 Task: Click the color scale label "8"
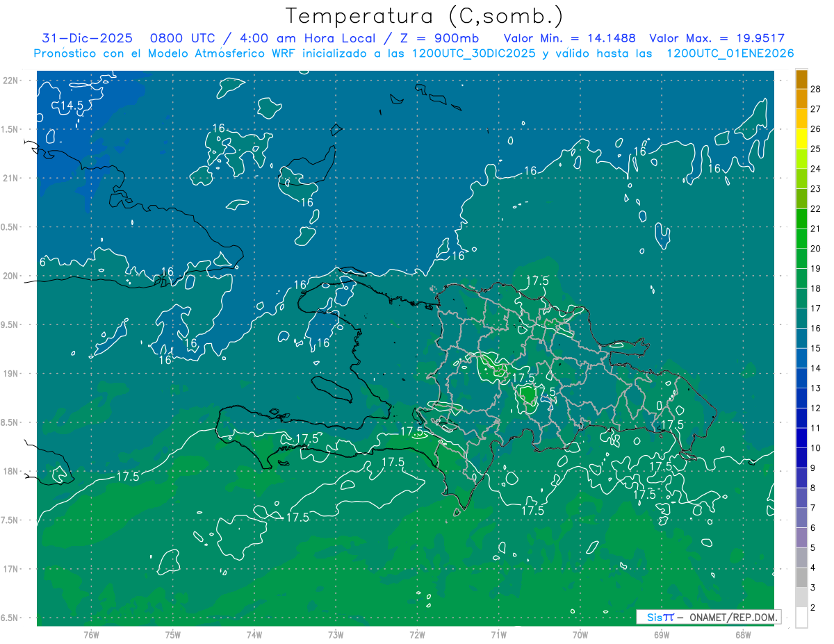coord(813,488)
